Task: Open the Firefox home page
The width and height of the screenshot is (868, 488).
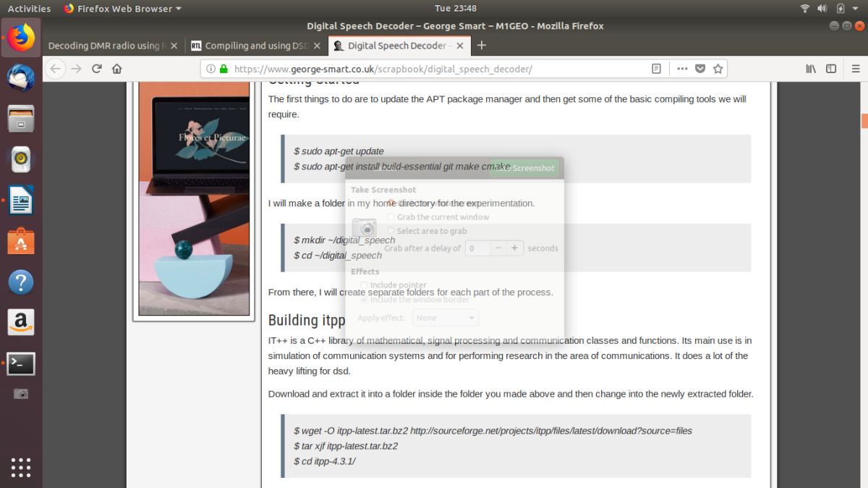Action: pos(117,69)
